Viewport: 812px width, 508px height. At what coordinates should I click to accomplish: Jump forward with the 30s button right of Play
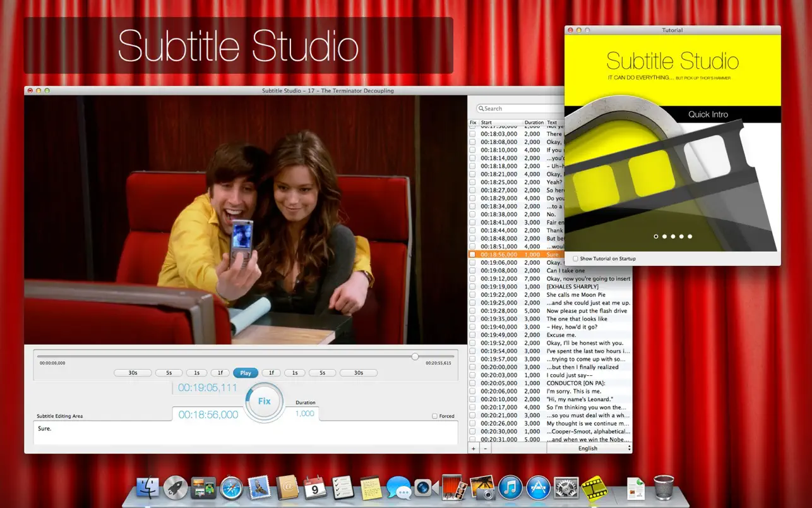pos(358,373)
